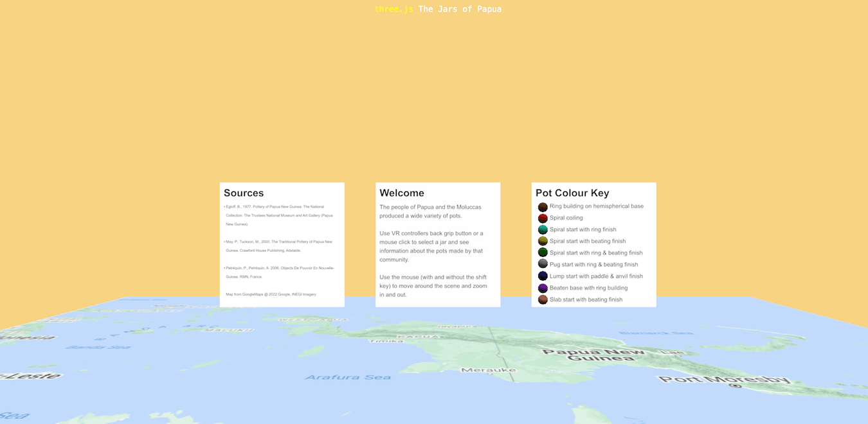
Task: Click the grey Pug start with ring & beating swatch
Action: click(x=543, y=265)
